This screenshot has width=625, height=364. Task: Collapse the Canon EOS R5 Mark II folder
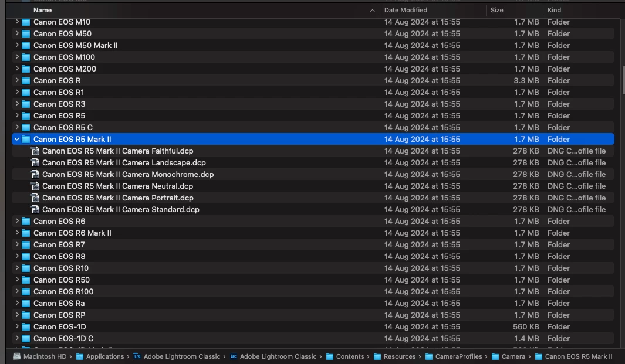(17, 139)
